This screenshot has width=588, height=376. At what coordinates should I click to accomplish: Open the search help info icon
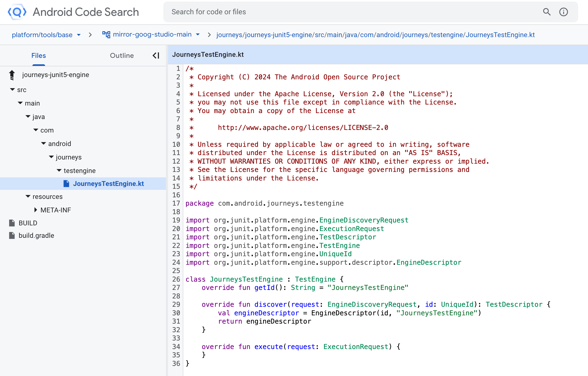[x=563, y=12]
